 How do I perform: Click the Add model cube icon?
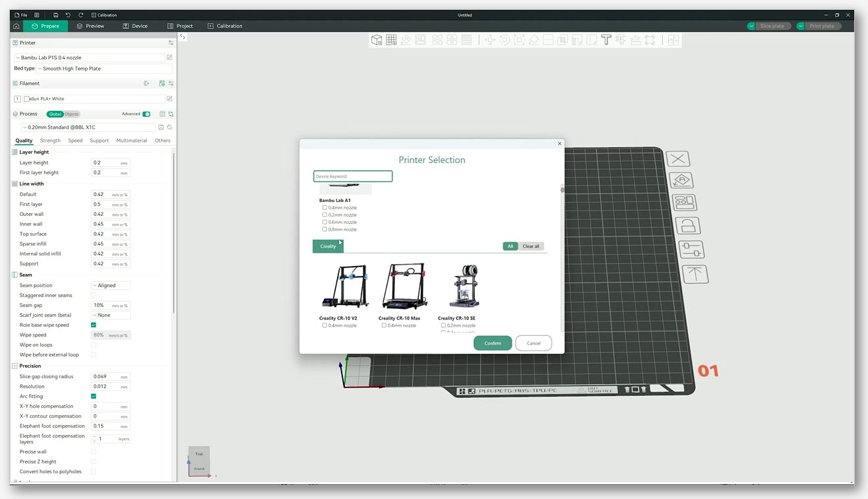(377, 40)
